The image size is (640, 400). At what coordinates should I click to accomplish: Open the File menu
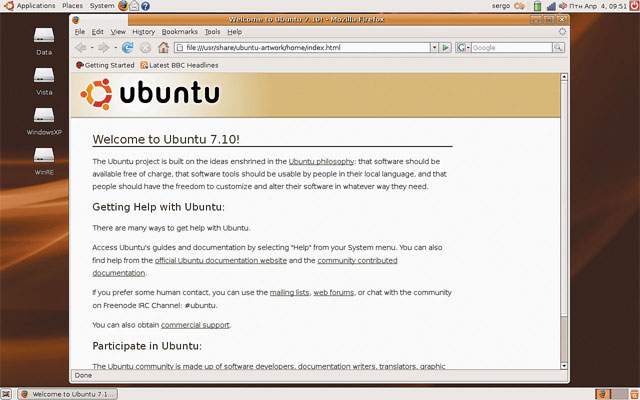(80, 32)
